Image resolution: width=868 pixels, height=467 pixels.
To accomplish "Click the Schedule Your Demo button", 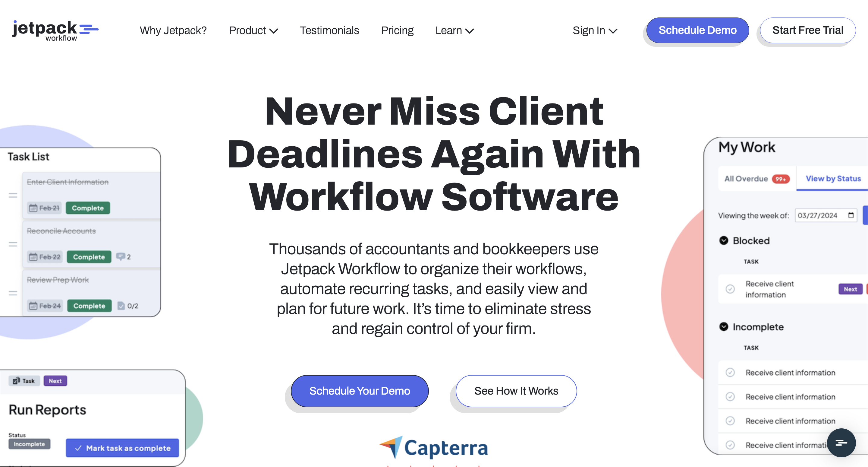I will tap(359, 390).
